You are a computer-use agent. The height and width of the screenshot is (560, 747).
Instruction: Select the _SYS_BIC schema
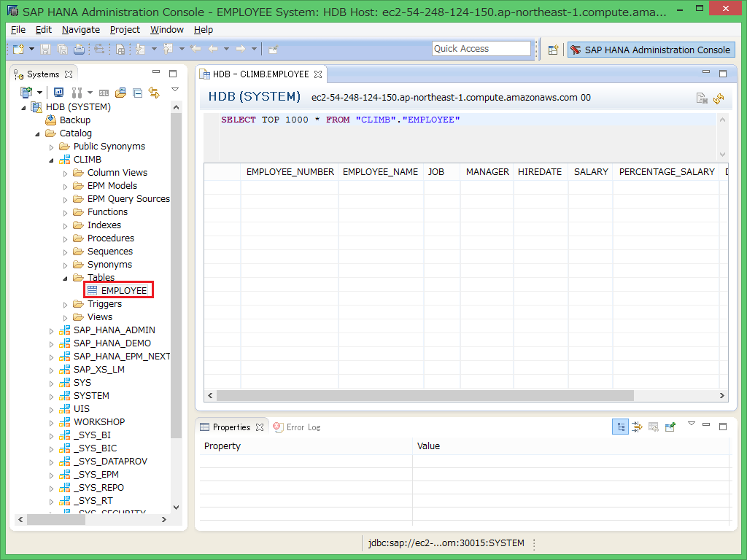(x=96, y=448)
